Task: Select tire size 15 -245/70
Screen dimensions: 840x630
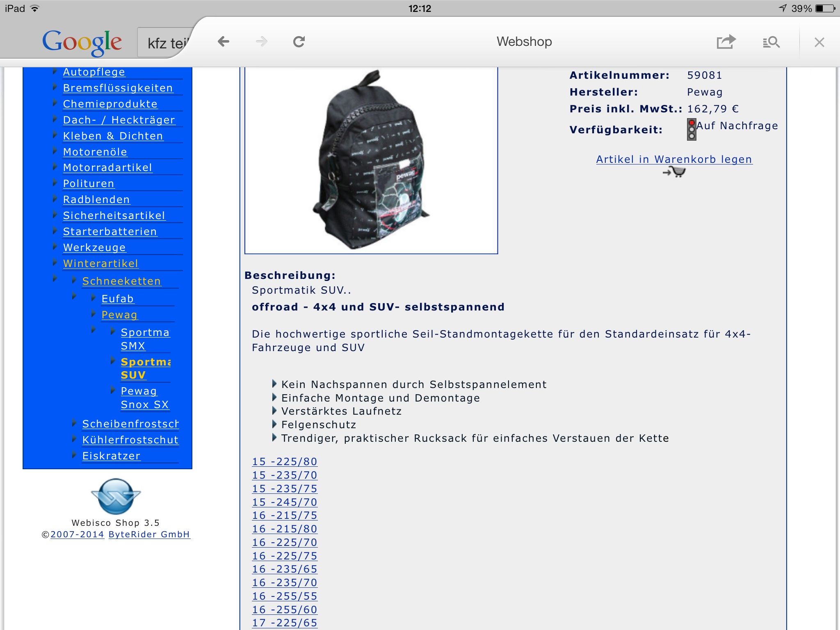Action: (x=285, y=502)
